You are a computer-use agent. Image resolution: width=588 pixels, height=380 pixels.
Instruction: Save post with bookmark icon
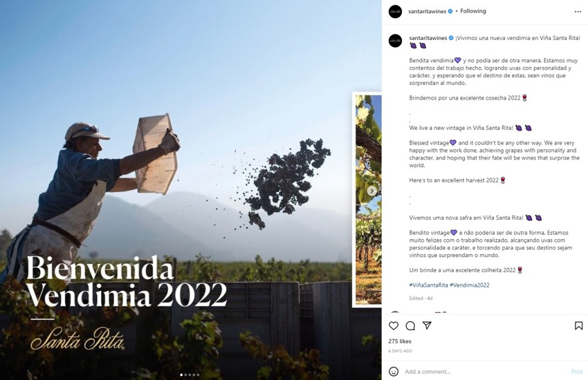[578, 325]
